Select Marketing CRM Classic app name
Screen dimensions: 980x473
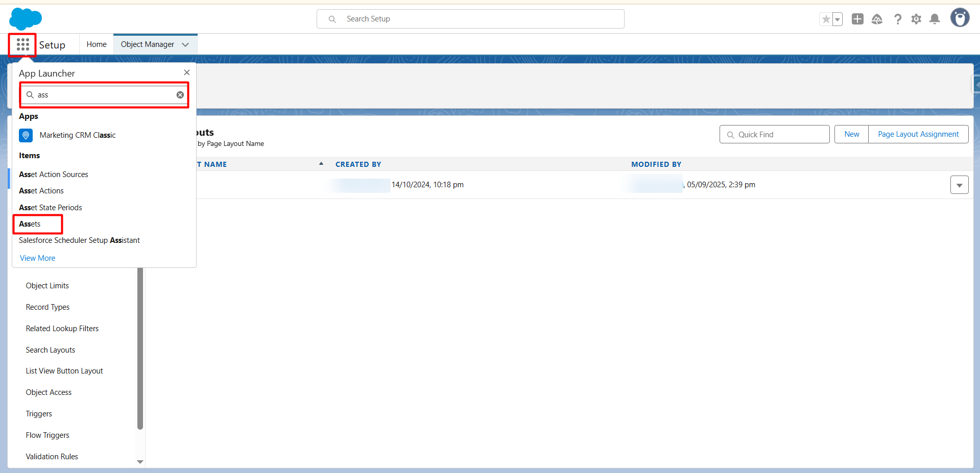coord(78,135)
